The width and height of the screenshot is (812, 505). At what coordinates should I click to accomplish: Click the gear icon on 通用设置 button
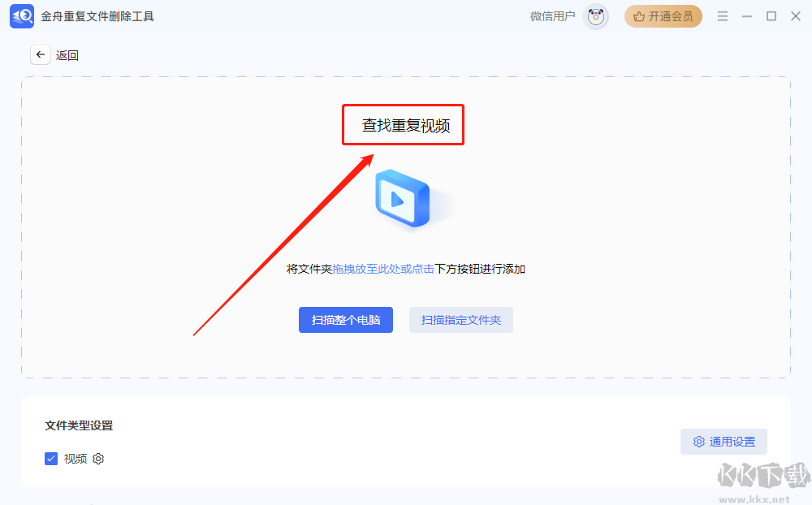coord(699,442)
